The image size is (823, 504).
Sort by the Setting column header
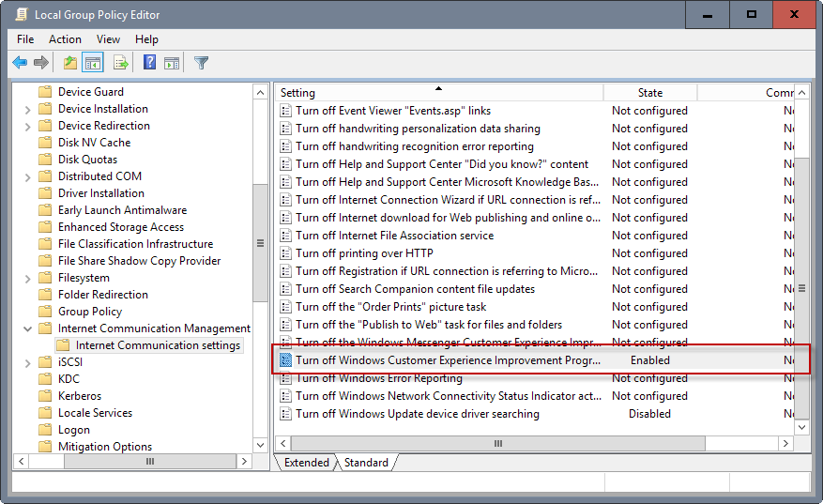(439, 93)
